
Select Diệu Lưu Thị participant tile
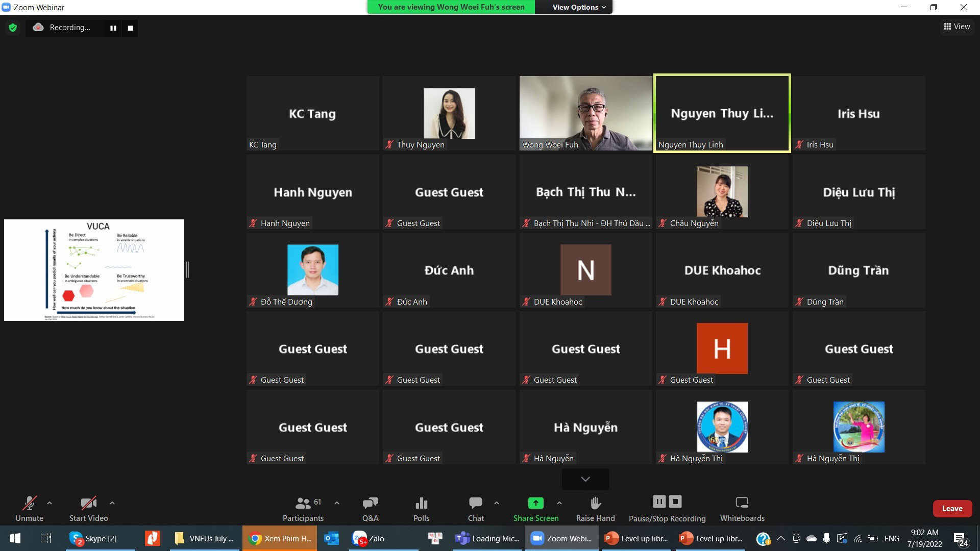[859, 192]
